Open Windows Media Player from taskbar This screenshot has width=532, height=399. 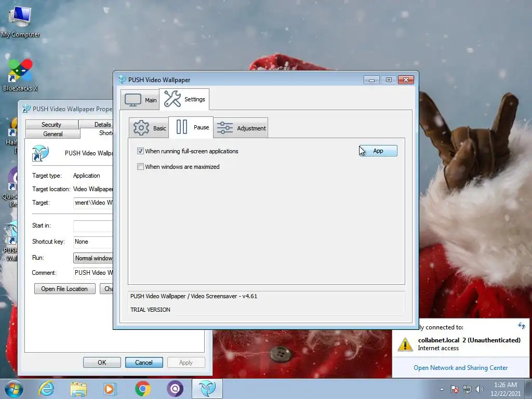[x=110, y=389]
